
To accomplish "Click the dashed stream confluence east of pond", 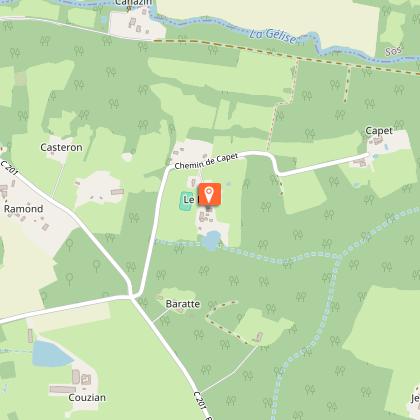I will coord(339,256).
